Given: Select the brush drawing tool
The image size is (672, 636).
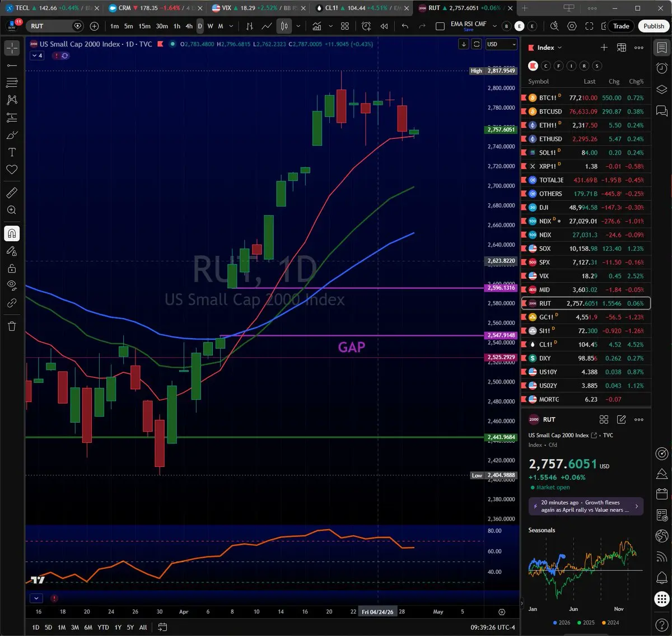Looking at the screenshot, I should [x=12, y=135].
